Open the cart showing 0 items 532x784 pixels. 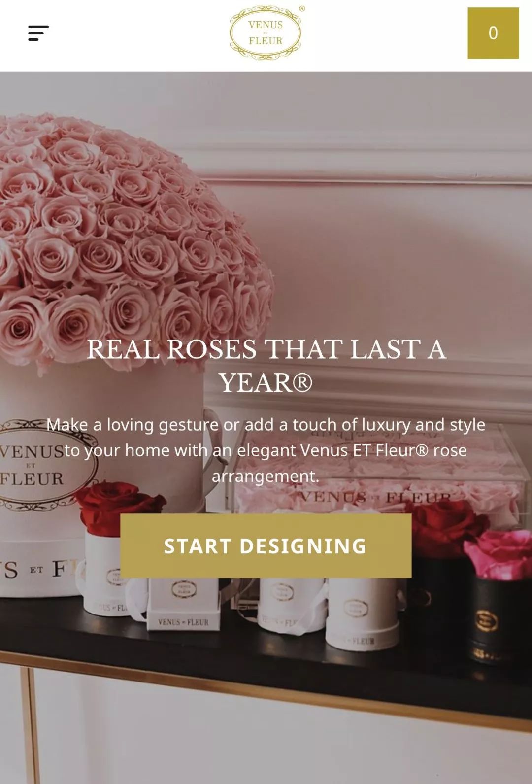click(x=493, y=33)
